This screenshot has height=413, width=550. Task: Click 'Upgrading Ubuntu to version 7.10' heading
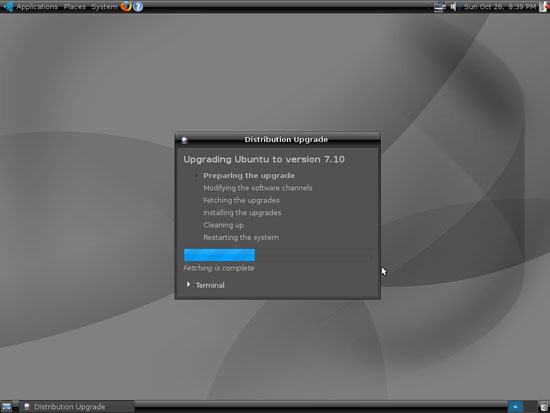click(264, 160)
